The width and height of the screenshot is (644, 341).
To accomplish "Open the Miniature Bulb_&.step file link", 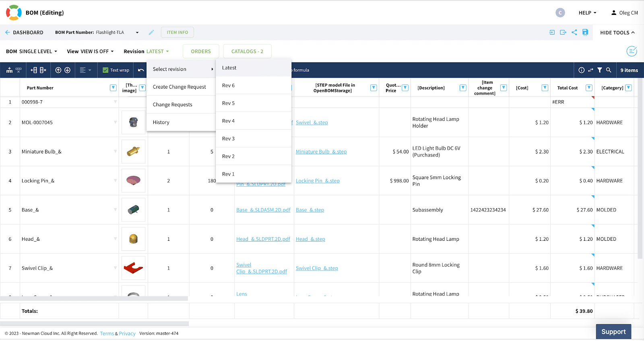I will [321, 152].
